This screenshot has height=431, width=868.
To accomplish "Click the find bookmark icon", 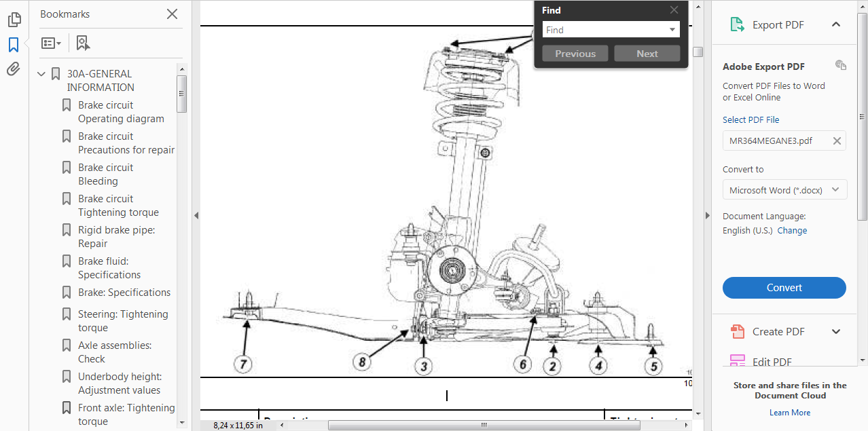I will pos(83,43).
